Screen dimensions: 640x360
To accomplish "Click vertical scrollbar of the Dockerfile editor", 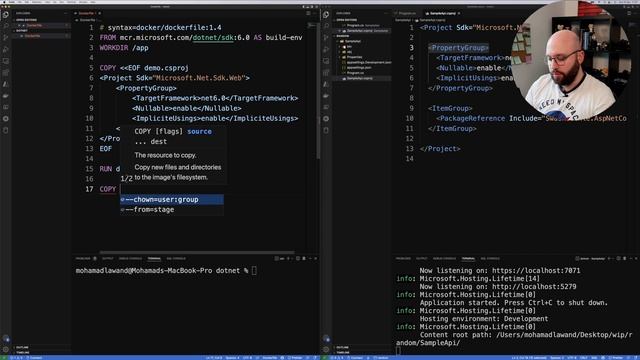I will pyautogui.click(x=318, y=90).
